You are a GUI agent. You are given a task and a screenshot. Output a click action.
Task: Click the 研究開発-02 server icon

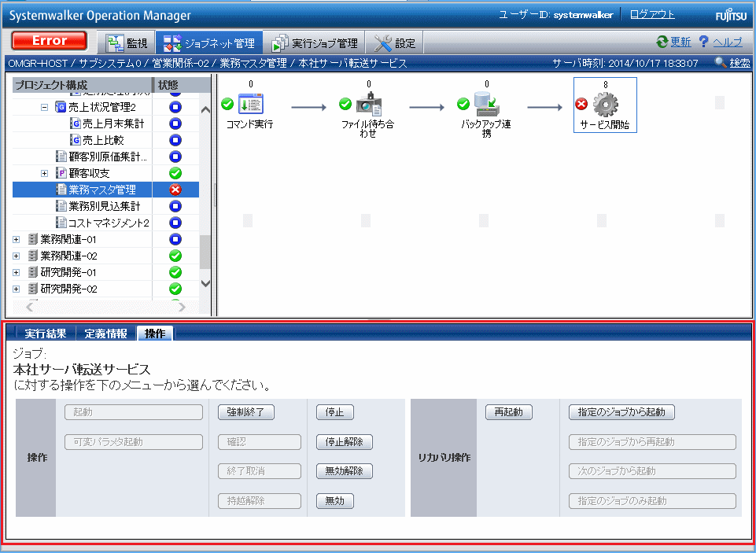click(33, 289)
